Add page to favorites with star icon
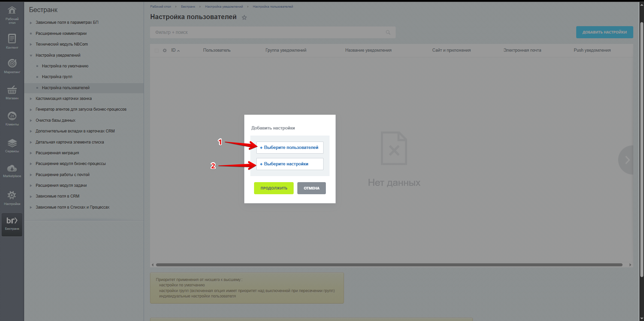The height and width of the screenshot is (321, 644). 244,17
